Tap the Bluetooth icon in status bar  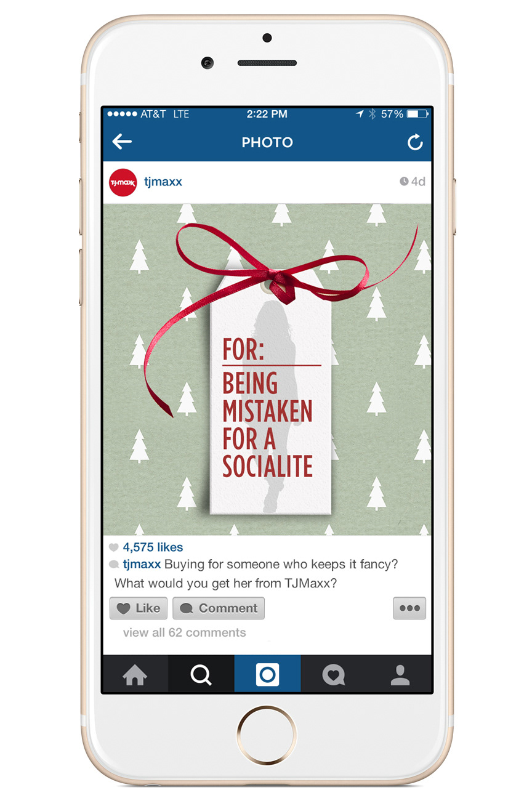372,114
